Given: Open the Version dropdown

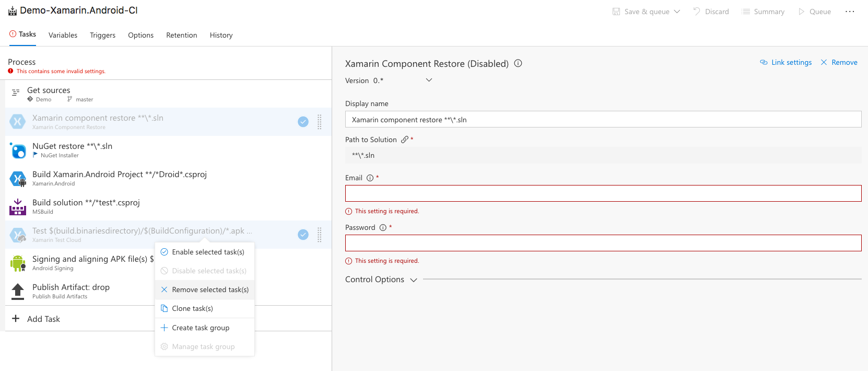Looking at the screenshot, I should coord(429,80).
